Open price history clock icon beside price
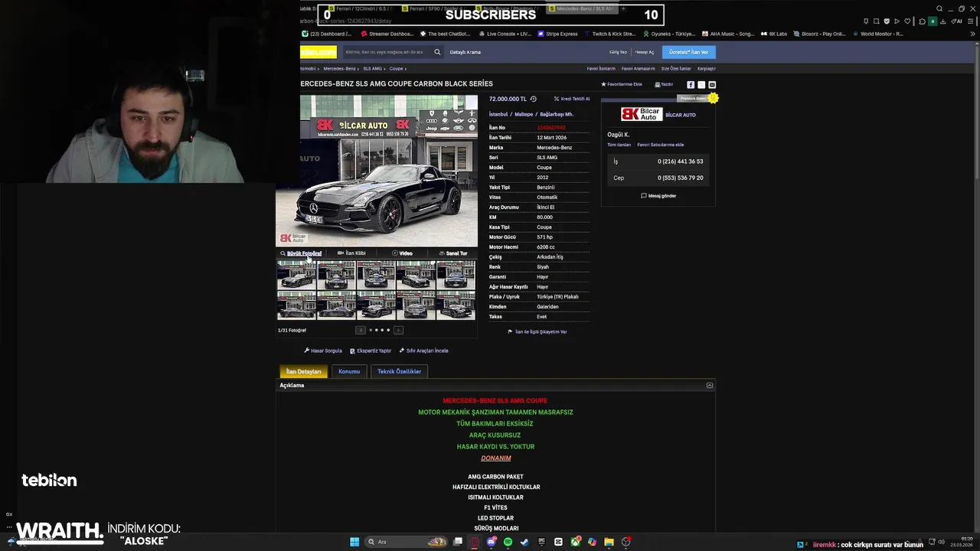This screenshot has height=551, width=980. pos(534,99)
